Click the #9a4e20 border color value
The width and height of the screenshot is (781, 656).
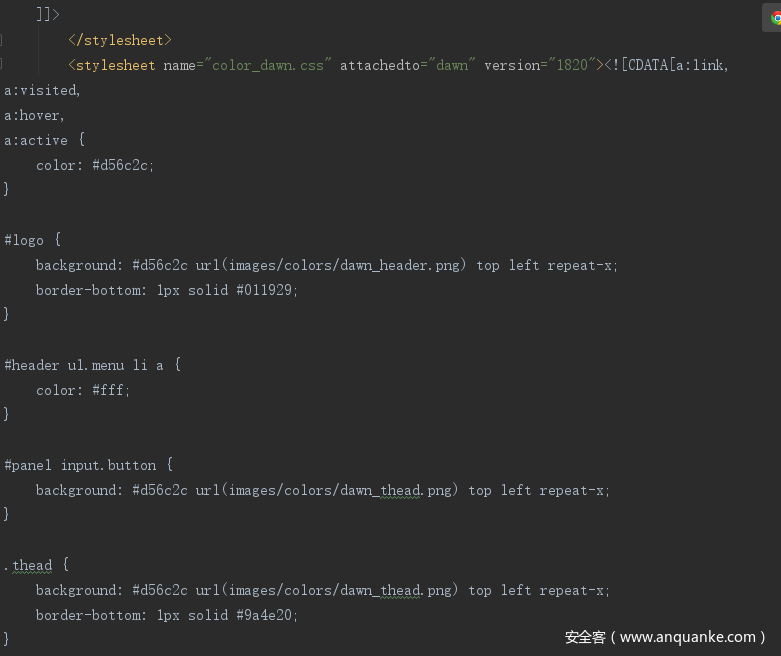click(x=267, y=615)
